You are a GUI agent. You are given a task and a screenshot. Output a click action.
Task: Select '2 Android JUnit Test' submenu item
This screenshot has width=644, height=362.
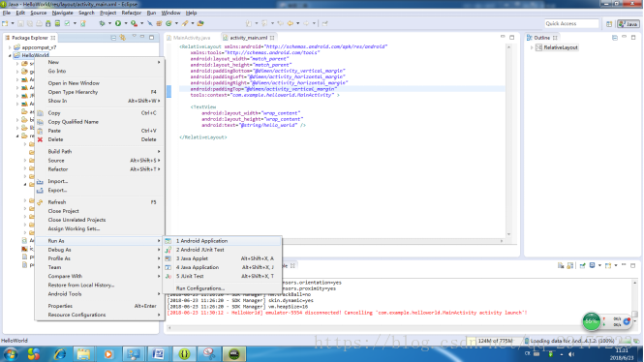pyautogui.click(x=222, y=250)
